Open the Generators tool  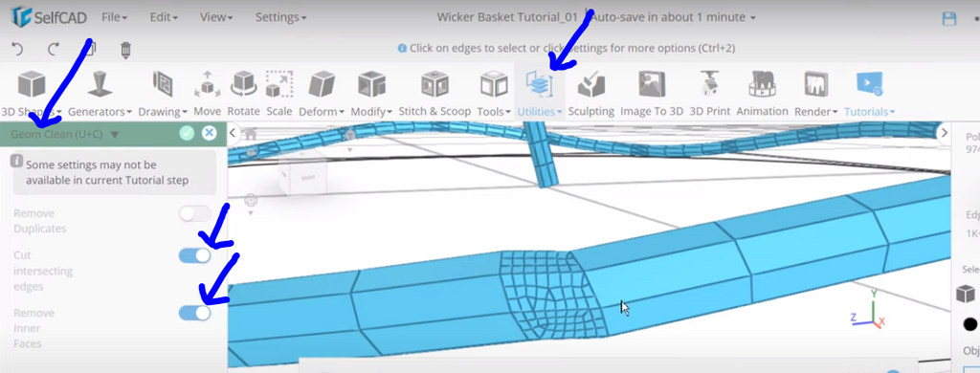point(100,94)
